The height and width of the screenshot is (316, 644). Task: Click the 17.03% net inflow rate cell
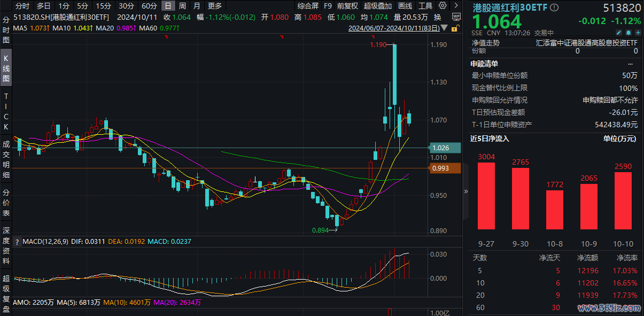[x=626, y=271]
